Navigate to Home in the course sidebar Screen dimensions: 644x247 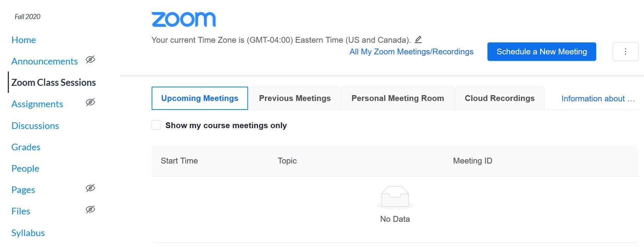click(24, 40)
